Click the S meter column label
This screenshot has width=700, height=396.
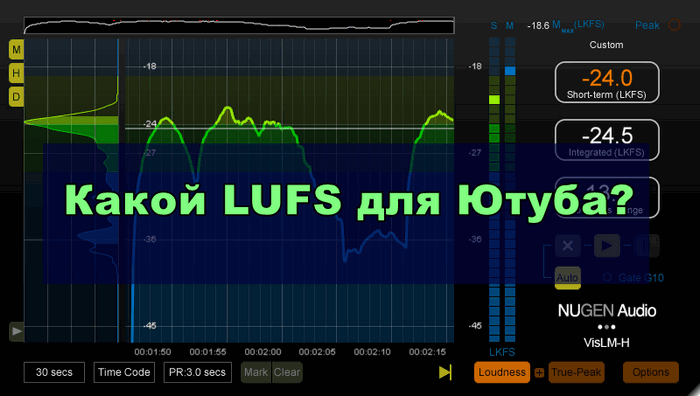[x=494, y=26]
